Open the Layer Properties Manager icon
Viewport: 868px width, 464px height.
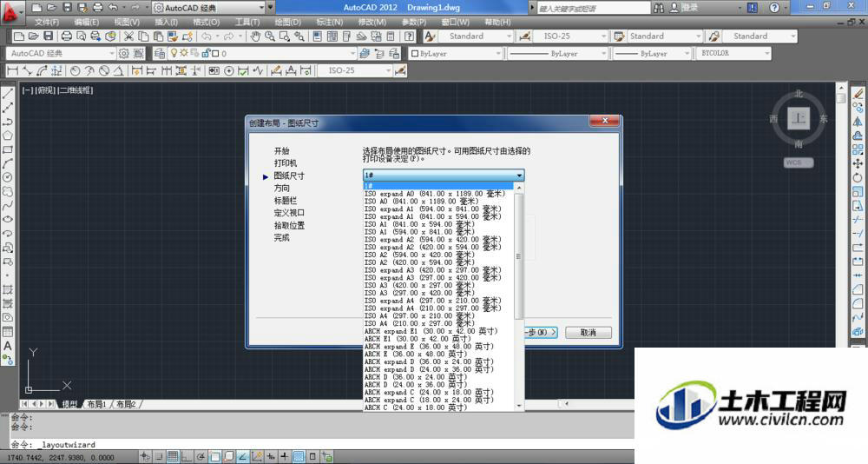pos(160,53)
